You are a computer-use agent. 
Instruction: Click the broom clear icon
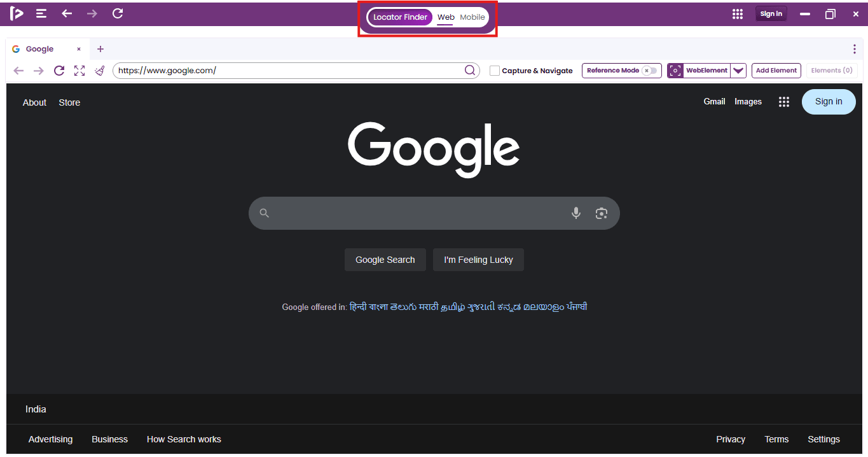click(x=100, y=71)
